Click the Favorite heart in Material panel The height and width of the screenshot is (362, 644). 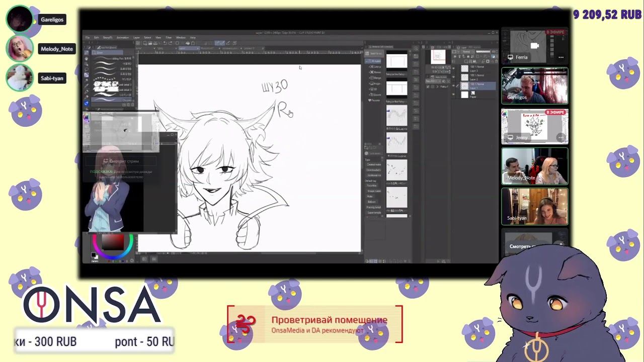(375, 100)
